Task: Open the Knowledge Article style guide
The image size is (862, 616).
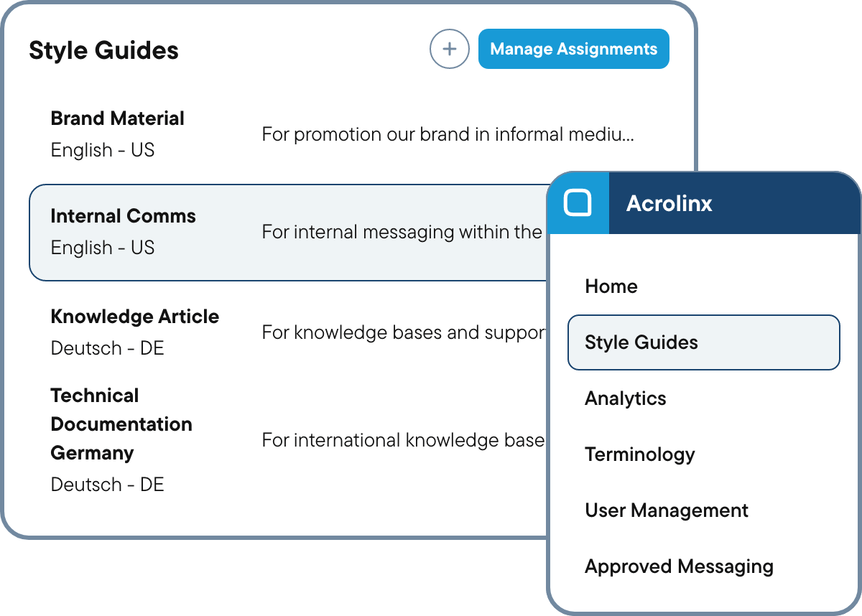Action: click(135, 317)
